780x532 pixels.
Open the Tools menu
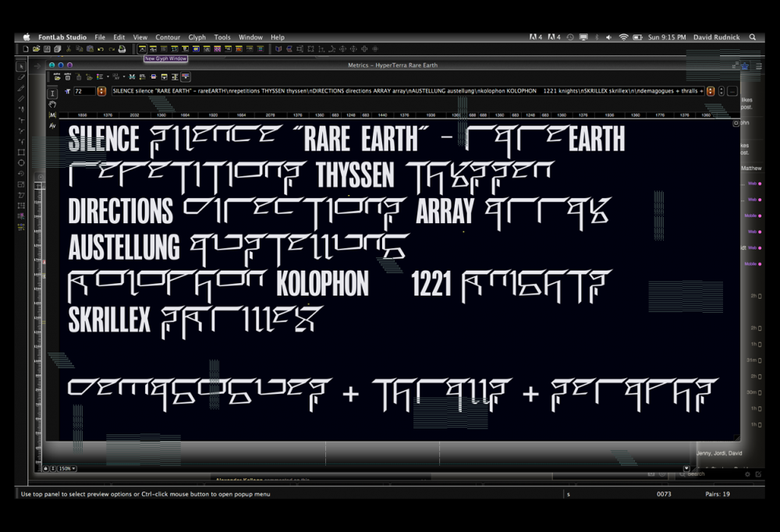click(x=222, y=37)
